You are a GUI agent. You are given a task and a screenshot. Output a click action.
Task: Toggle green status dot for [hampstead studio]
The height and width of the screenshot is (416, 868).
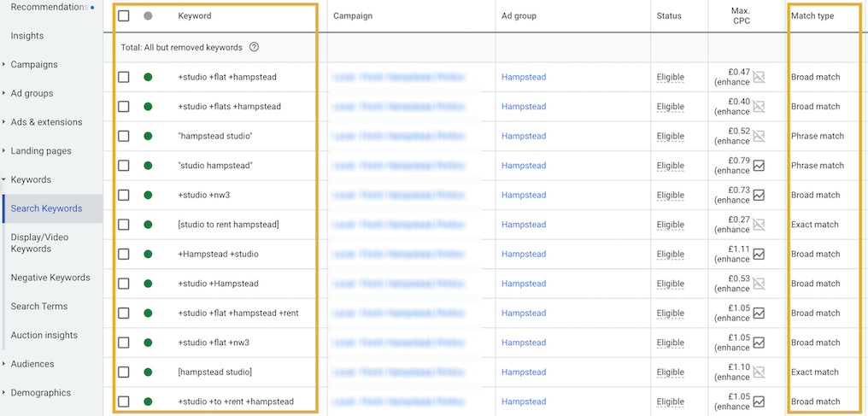[x=148, y=372]
